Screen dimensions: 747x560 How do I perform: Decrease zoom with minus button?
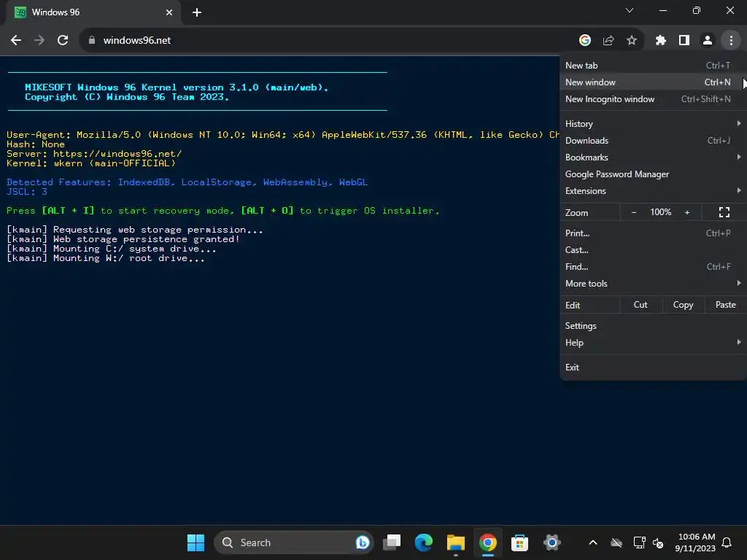pyautogui.click(x=634, y=212)
